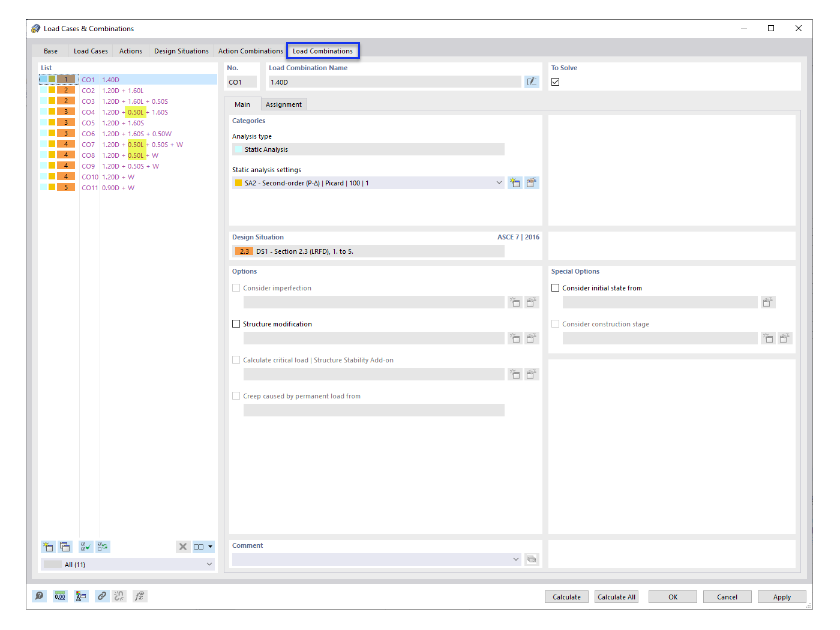Create new static analysis settings
Viewport: 840px width, 630px height.
[515, 183]
